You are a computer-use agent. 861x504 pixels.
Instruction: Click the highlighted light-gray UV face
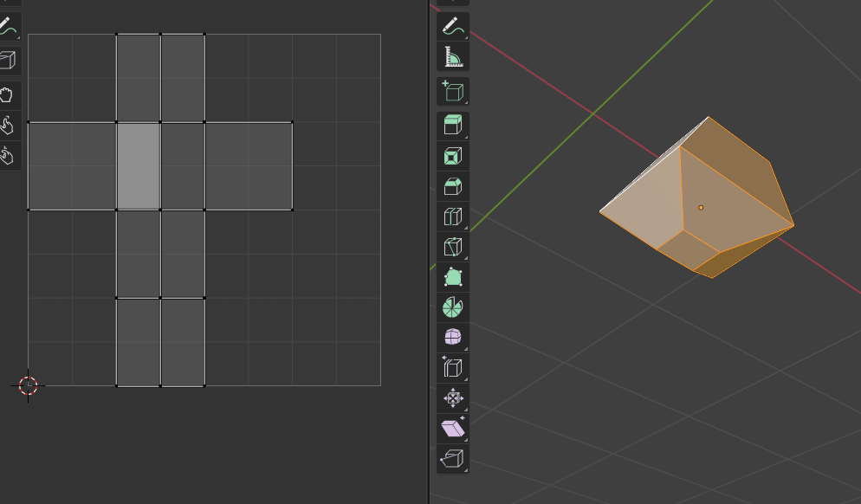(139, 165)
